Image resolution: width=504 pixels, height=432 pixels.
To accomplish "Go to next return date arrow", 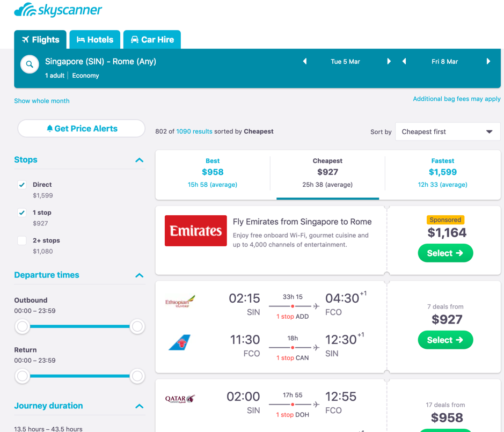I will [488, 62].
